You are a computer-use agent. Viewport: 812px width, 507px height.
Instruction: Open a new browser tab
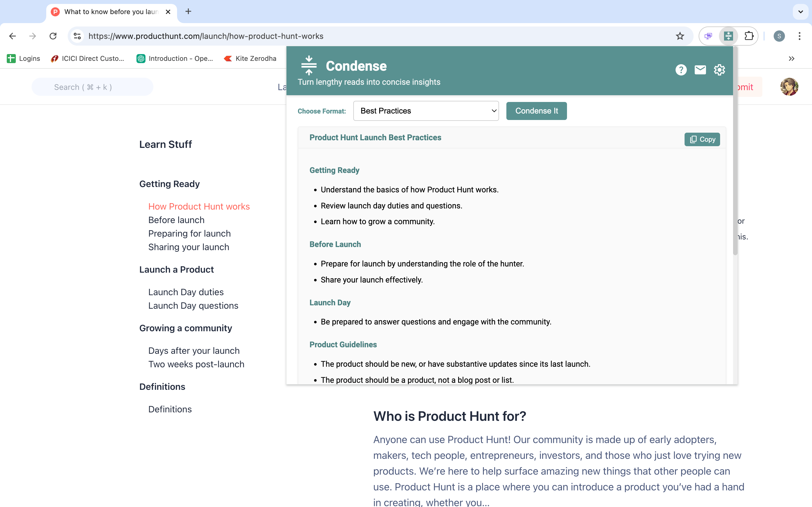(188, 12)
